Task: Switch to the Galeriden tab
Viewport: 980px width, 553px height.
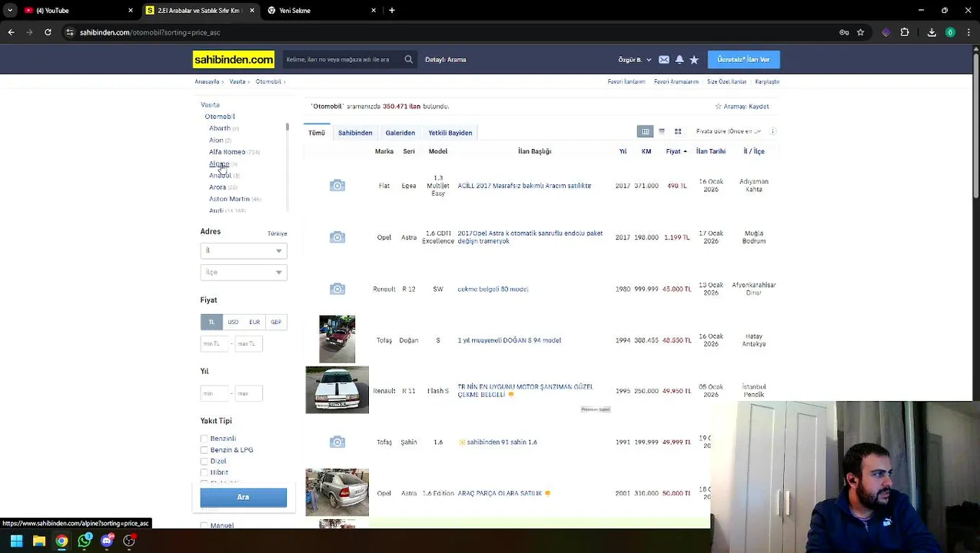Action: point(400,133)
